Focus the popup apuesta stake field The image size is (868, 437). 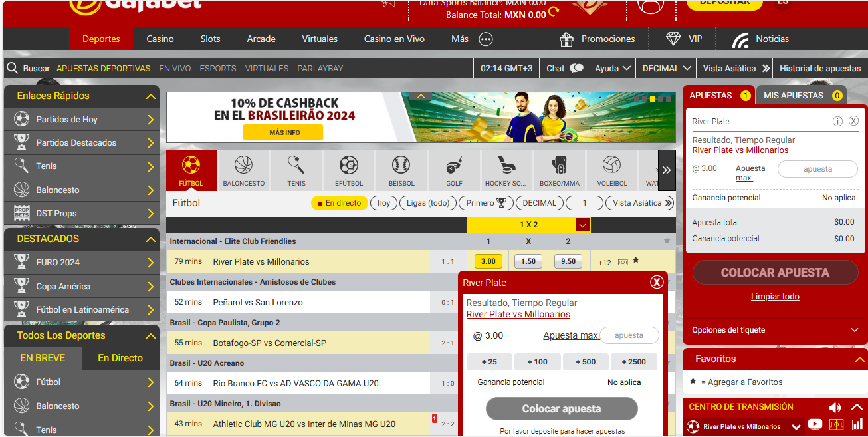click(629, 335)
